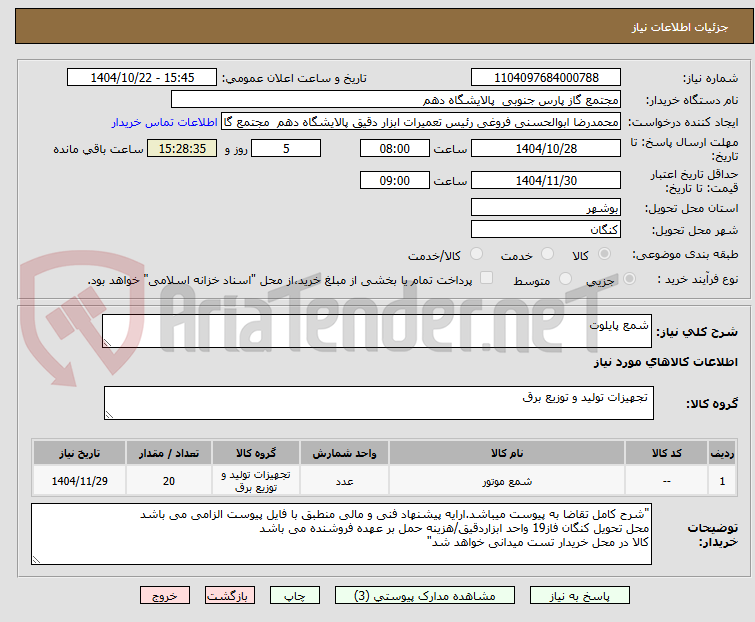Click the شمع پایلوت description textarea

377,331
